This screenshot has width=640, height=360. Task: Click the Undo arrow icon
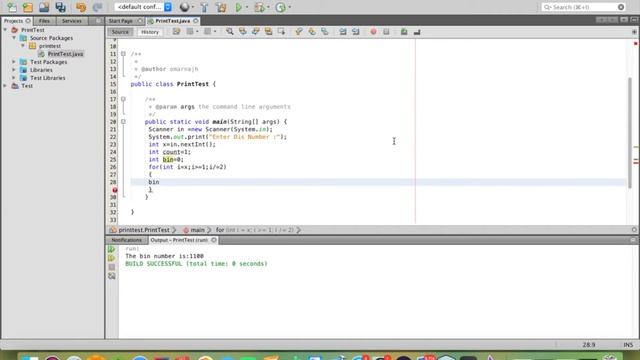[x=81, y=7]
